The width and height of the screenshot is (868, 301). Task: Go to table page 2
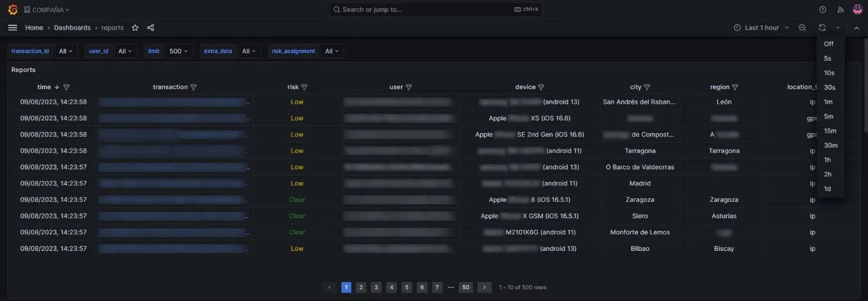[x=361, y=287]
